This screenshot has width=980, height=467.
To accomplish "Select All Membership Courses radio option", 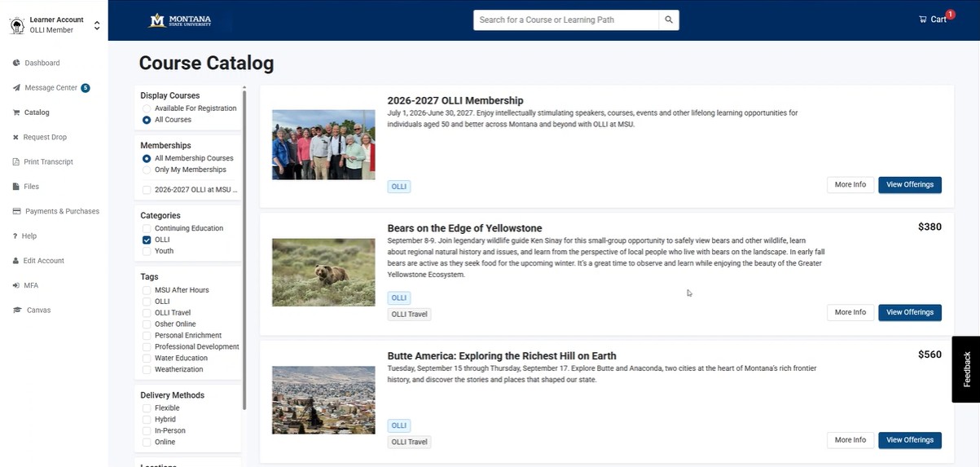I will pos(147,158).
